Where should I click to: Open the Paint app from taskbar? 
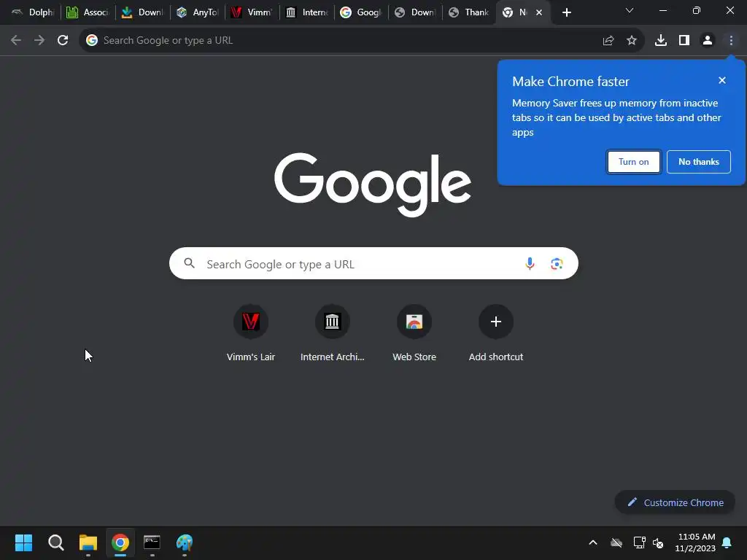click(185, 542)
